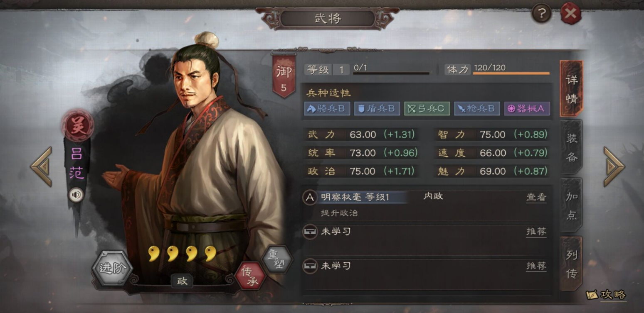
Task: Click 查看 link for 明察秋毫 skill
Action: pos(536,198)
